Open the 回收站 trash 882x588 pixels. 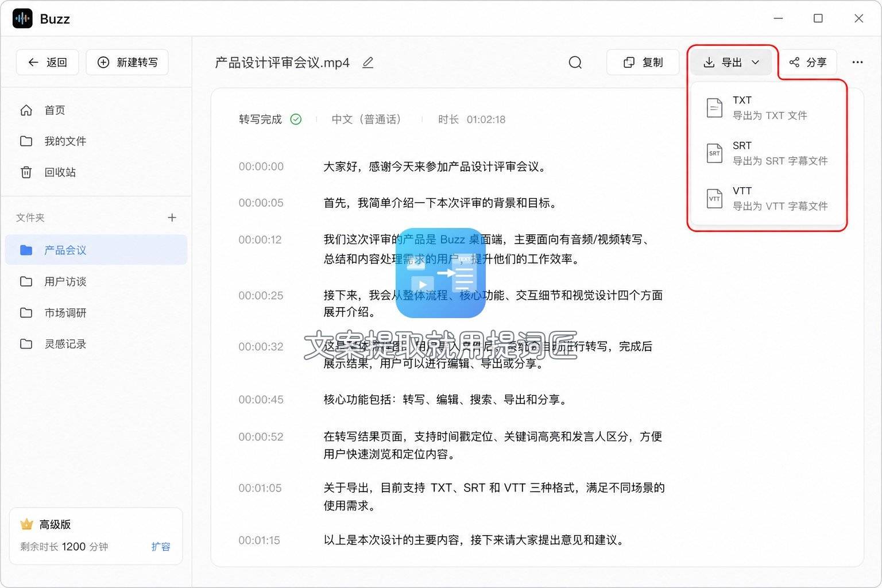[x=96, y=172]
